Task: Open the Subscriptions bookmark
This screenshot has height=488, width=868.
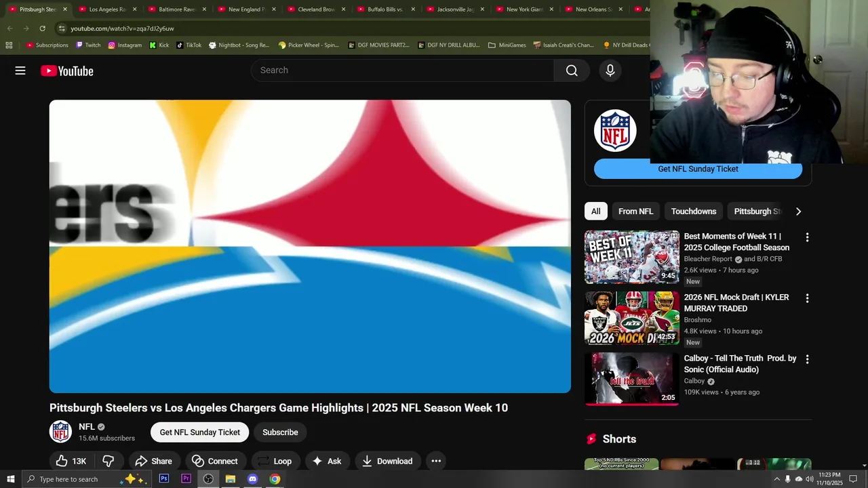Action: [x=47, y=45]
